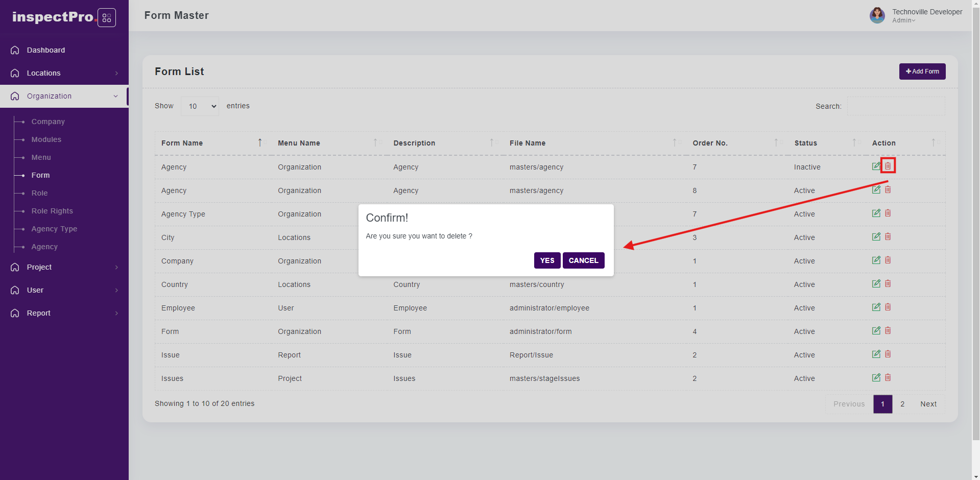
Task: Click the delete icon for the City row
Action: click(x=888, y=236)
